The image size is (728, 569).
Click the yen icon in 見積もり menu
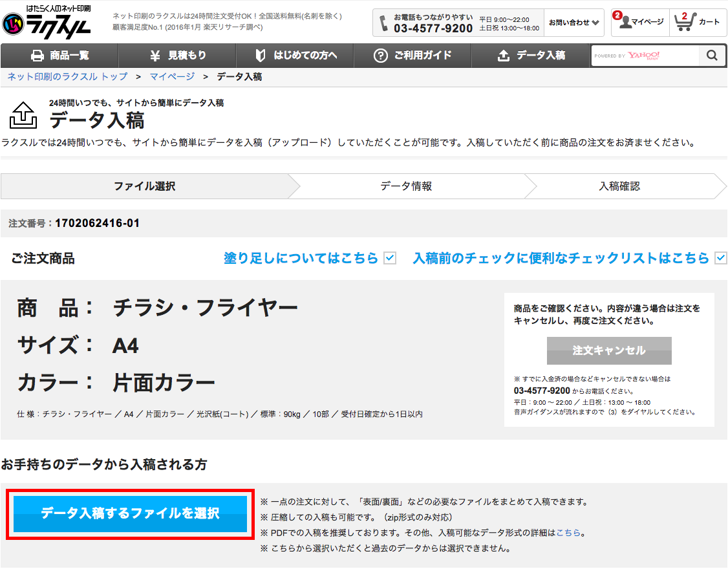coord(155,56)
